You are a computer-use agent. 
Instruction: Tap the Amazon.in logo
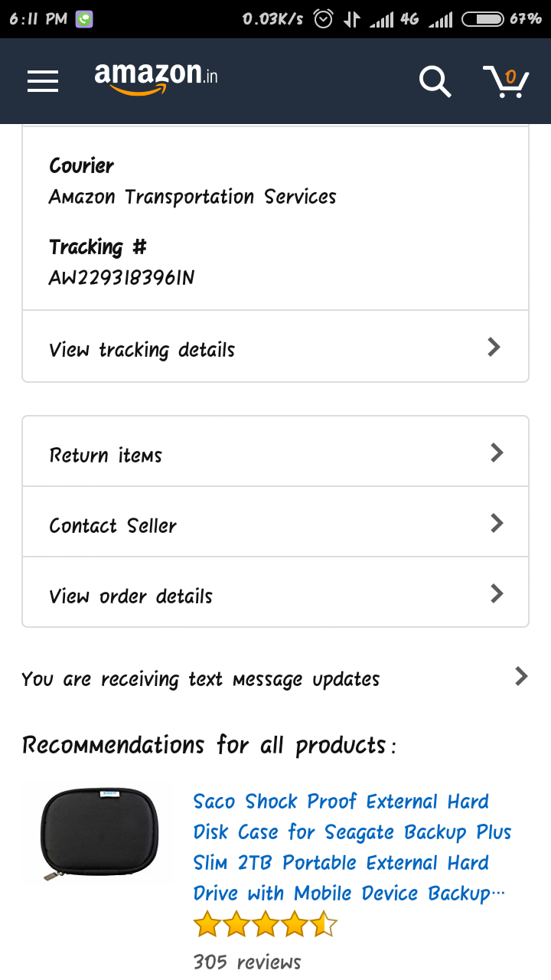coord(155,79)
